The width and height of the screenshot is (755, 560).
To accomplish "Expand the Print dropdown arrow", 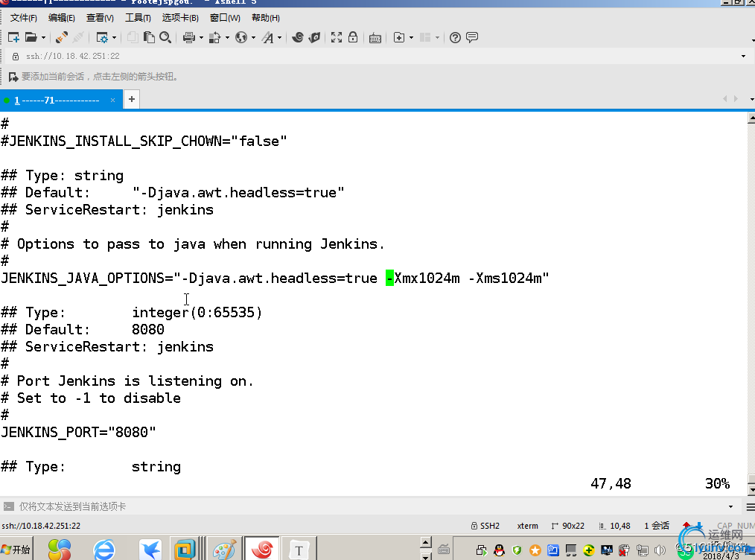I will [x=201, y=37].
